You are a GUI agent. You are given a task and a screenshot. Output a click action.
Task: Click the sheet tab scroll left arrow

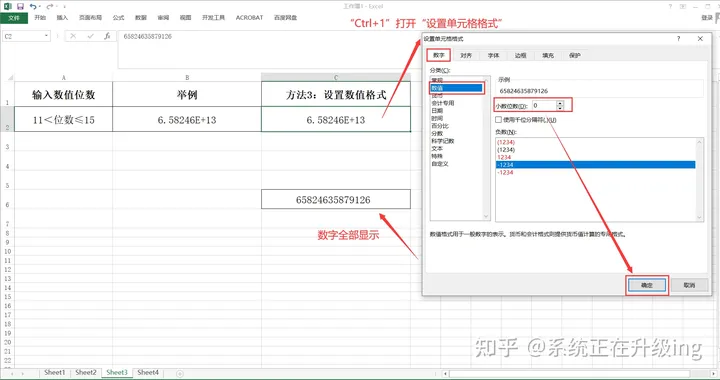(x=11, y=374)
